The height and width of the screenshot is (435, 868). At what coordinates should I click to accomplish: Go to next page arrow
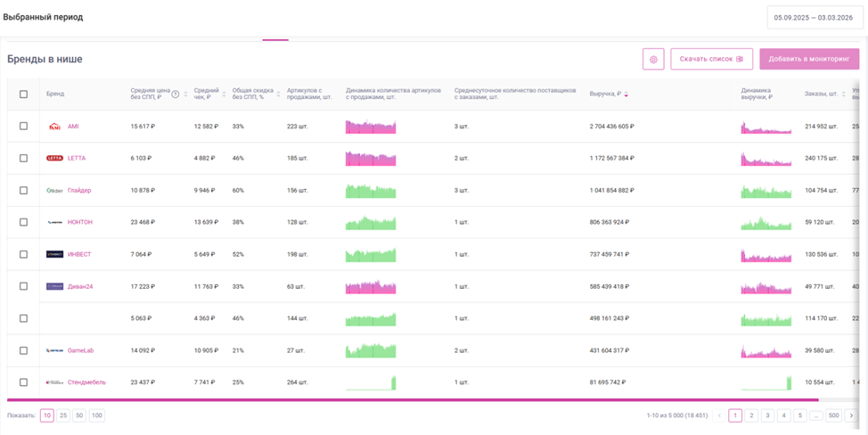click(x=851, y=415)
